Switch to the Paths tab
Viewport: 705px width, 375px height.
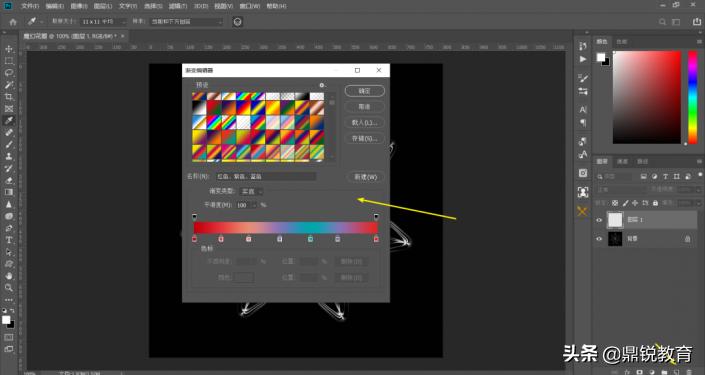[x=643, y=161]
